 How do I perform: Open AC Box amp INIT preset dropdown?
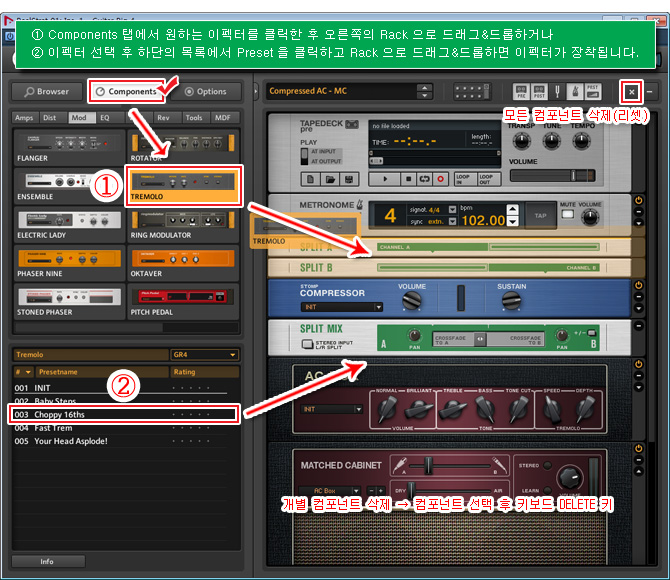pyautogui.click(x=333, y=409)
